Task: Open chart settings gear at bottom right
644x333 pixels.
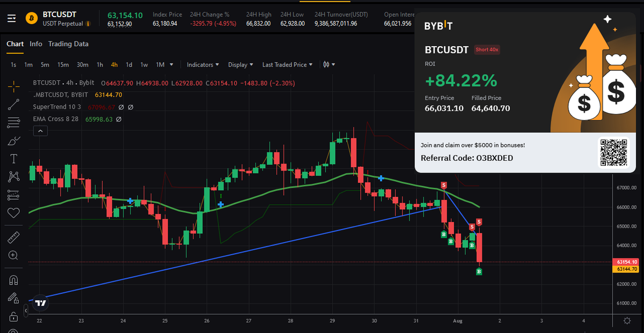Action: 627,321
